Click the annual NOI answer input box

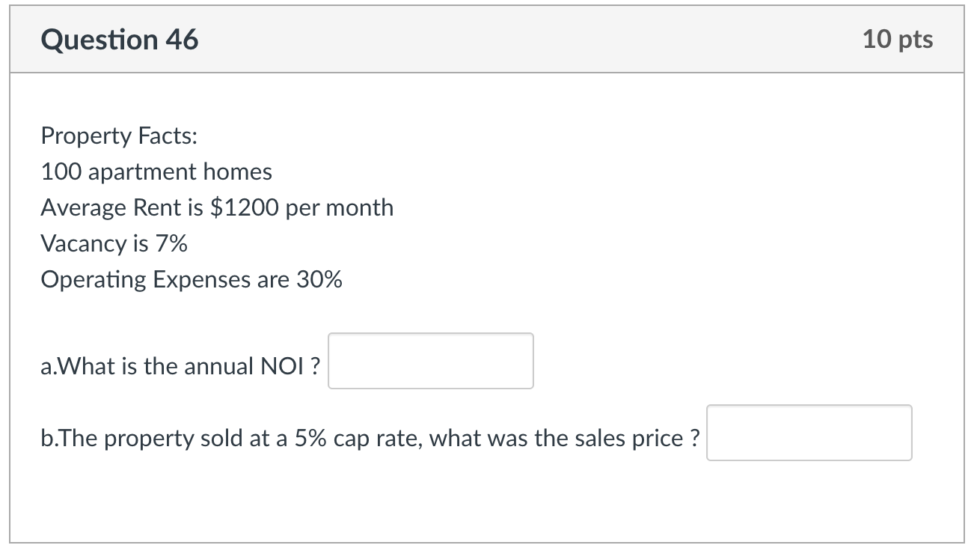[431, 362]
